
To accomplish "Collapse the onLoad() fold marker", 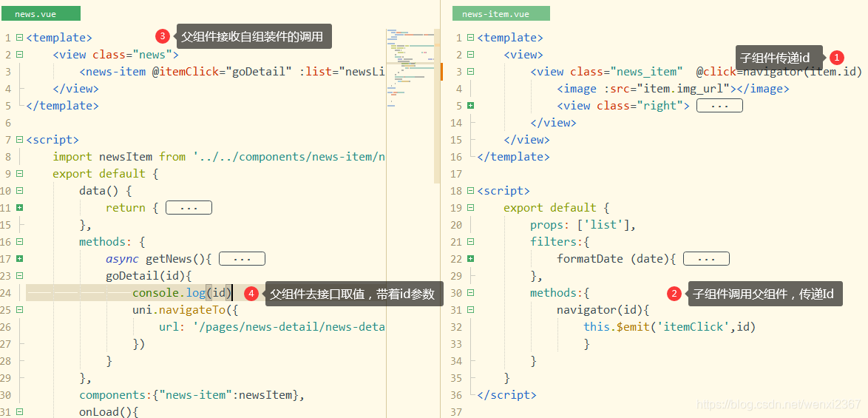I will coord(19,412).
